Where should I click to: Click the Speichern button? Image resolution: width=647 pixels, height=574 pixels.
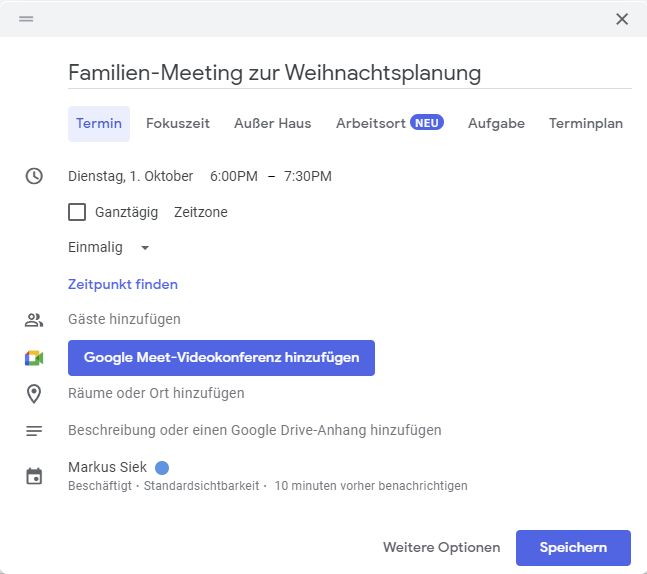click(573, 548)
